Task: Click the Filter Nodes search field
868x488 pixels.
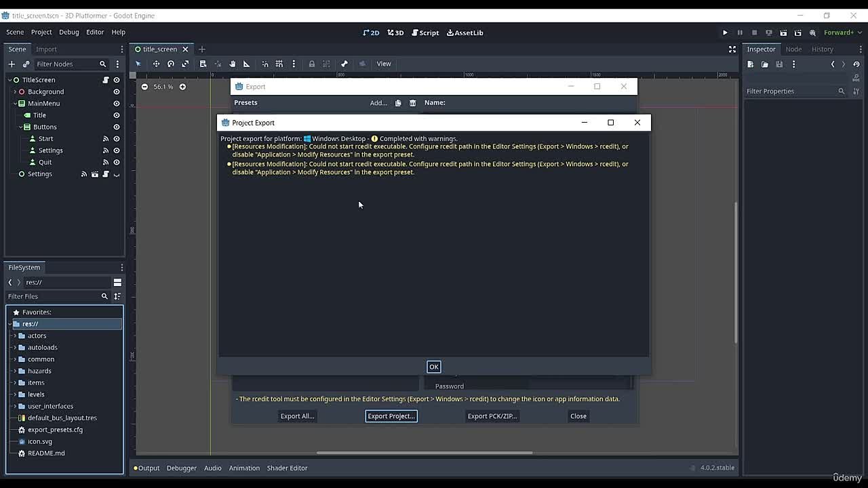Action: coord(71,64)
